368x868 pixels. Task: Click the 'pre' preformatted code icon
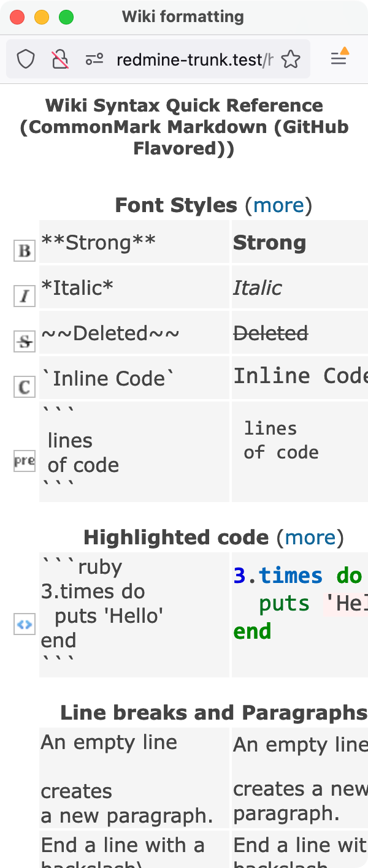pyautogui.click(x=25, y=460)
